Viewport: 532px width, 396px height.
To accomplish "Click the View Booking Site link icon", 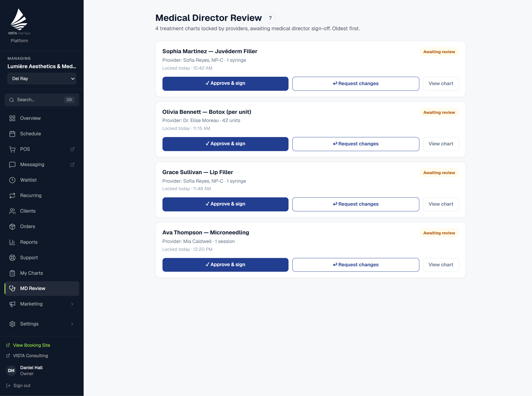I will pyautogui.click(x=8, y=345).
